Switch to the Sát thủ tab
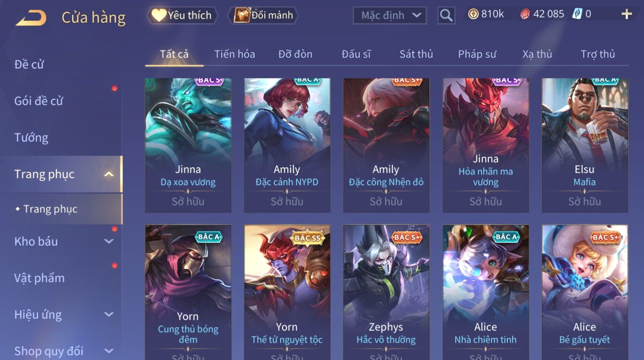This screenshot has width=644, height=360. tap(416, 54)
